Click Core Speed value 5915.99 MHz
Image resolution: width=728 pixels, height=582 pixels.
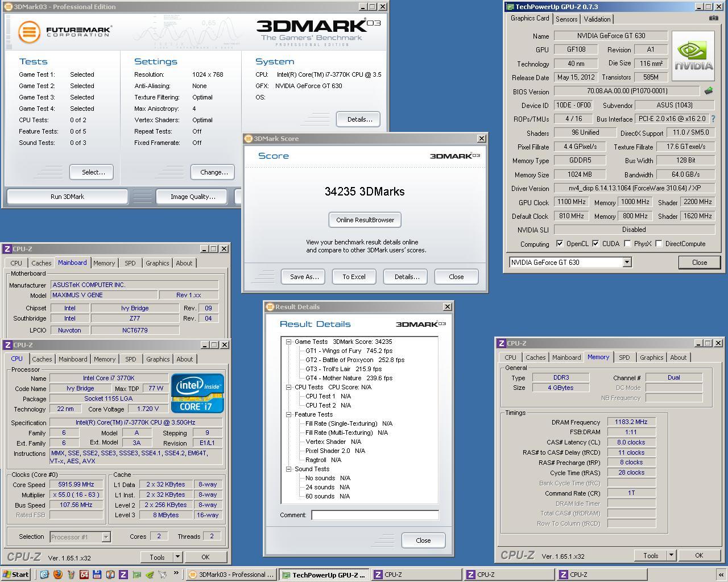(x=76, y=485)
